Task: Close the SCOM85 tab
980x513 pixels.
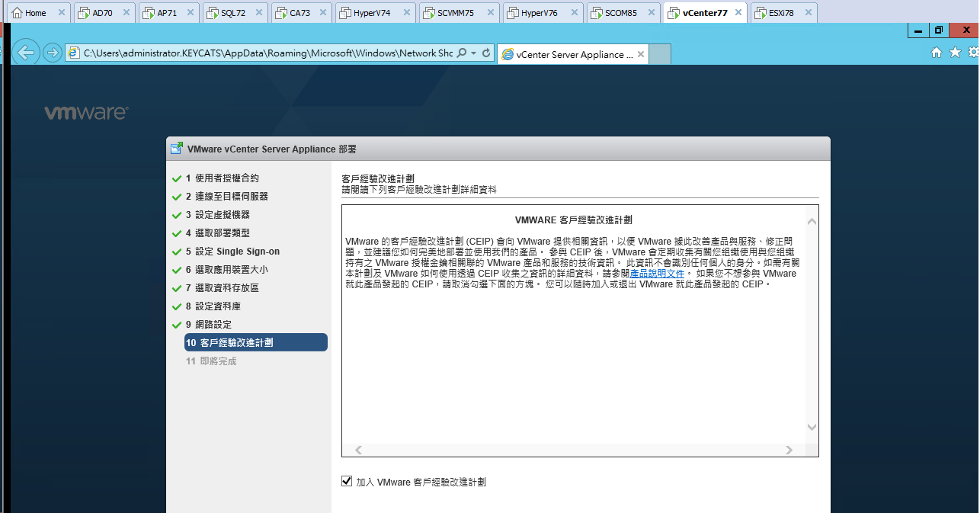Action: [x=650, y=13]
